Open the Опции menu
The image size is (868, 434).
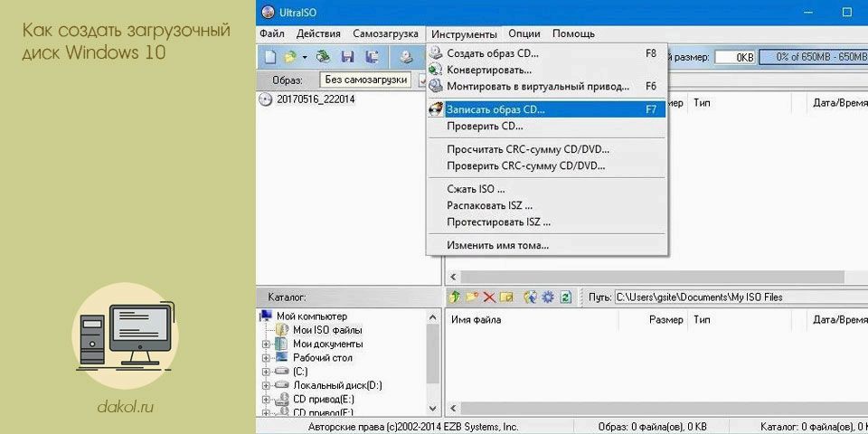524,33
